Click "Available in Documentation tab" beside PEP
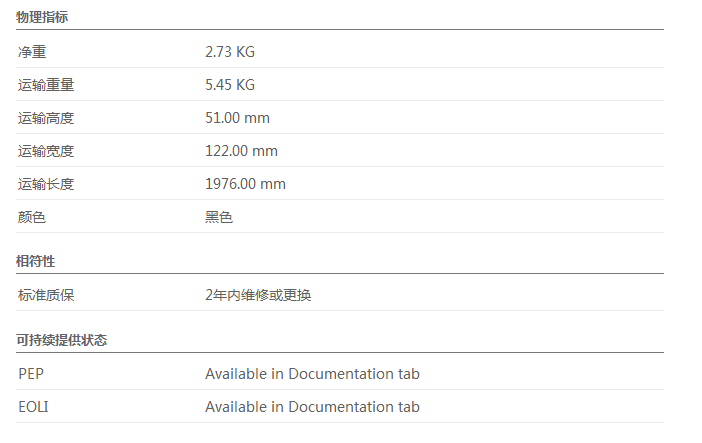The height and width of the screenshot is (443, 702). [312, 374]
